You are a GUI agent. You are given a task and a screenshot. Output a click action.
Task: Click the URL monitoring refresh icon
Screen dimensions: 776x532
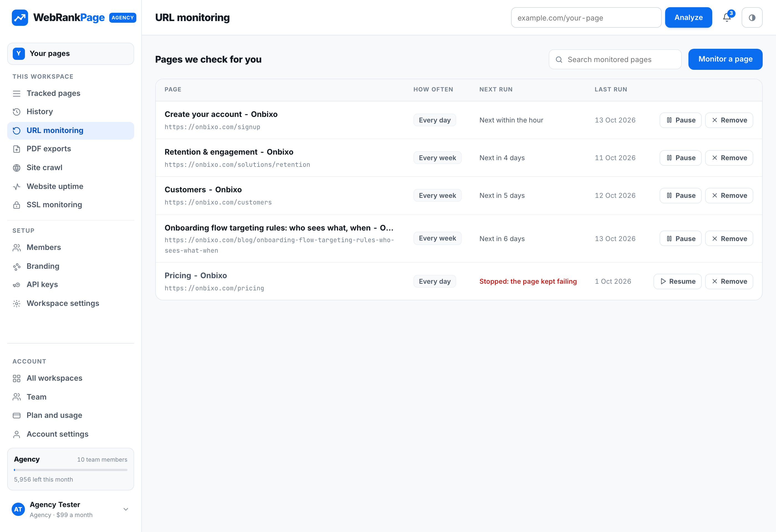pos(17,131)
